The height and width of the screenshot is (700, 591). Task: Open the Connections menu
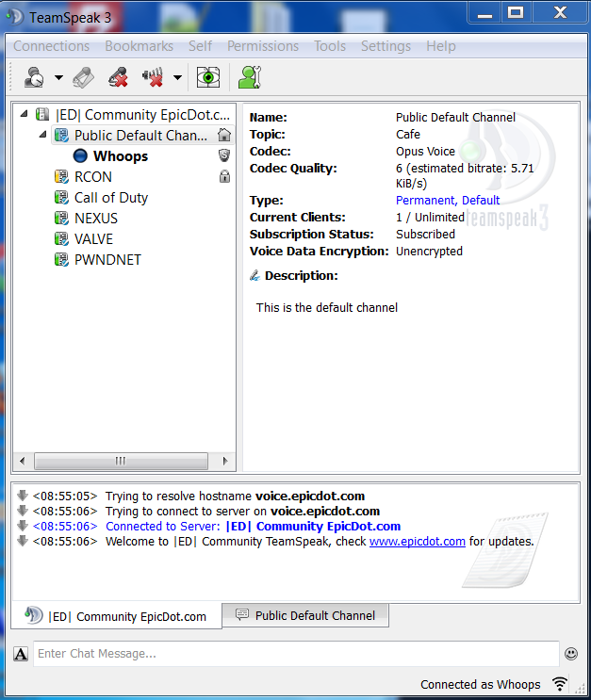tap(52, 46)
